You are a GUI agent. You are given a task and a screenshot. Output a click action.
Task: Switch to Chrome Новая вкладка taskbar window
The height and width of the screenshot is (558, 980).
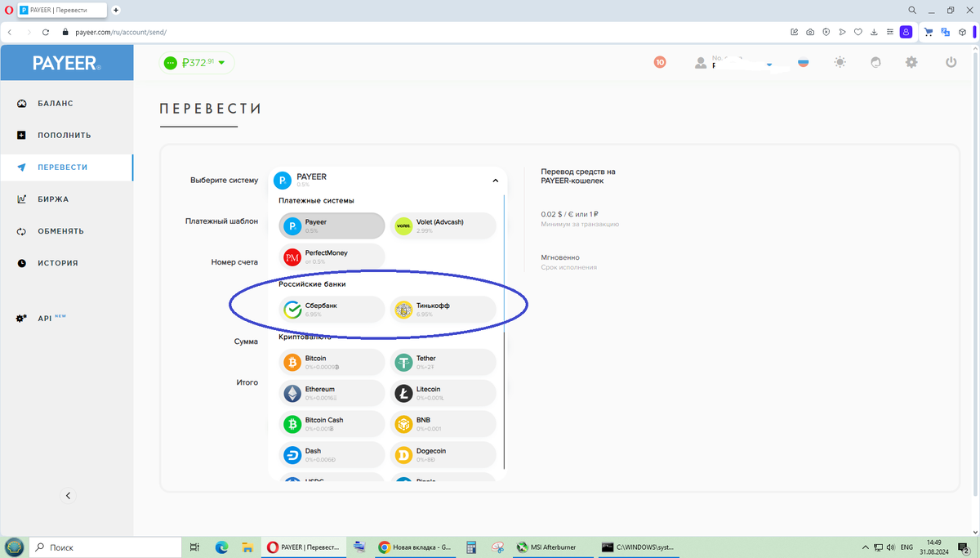pos(415,547)
